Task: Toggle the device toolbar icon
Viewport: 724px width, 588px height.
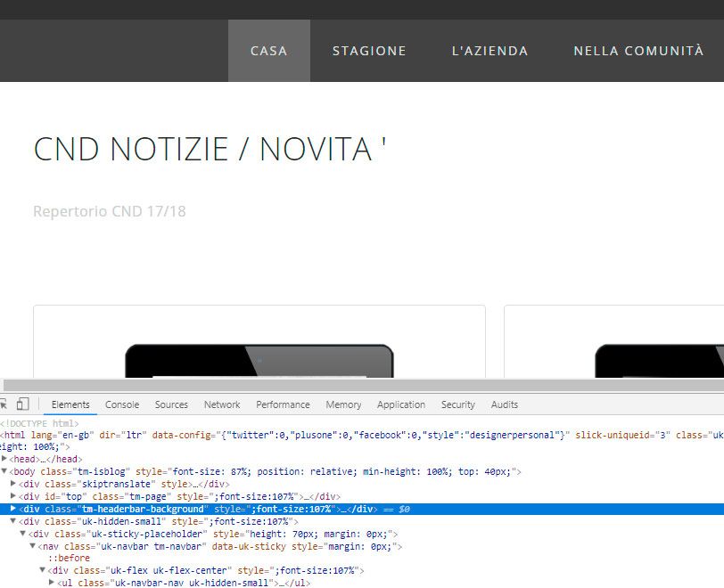Action: pyautogui.click(x=22, y=404)
